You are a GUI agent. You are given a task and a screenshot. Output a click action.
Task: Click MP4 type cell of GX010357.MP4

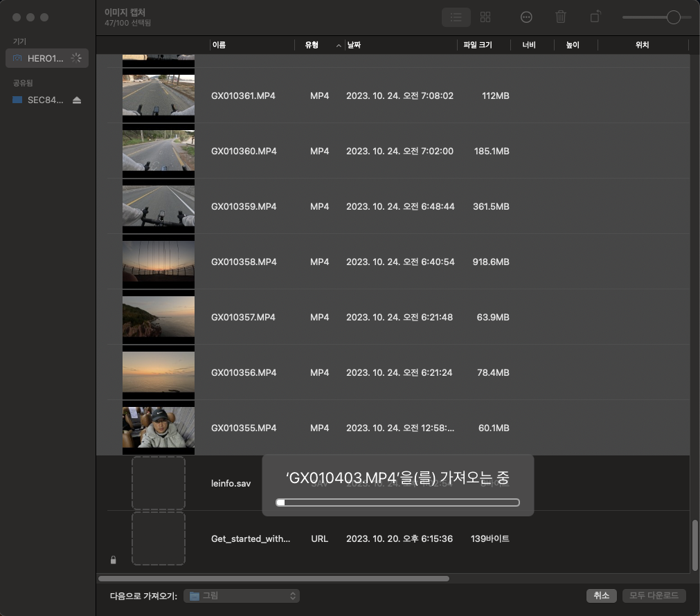(x=320, y=317)
